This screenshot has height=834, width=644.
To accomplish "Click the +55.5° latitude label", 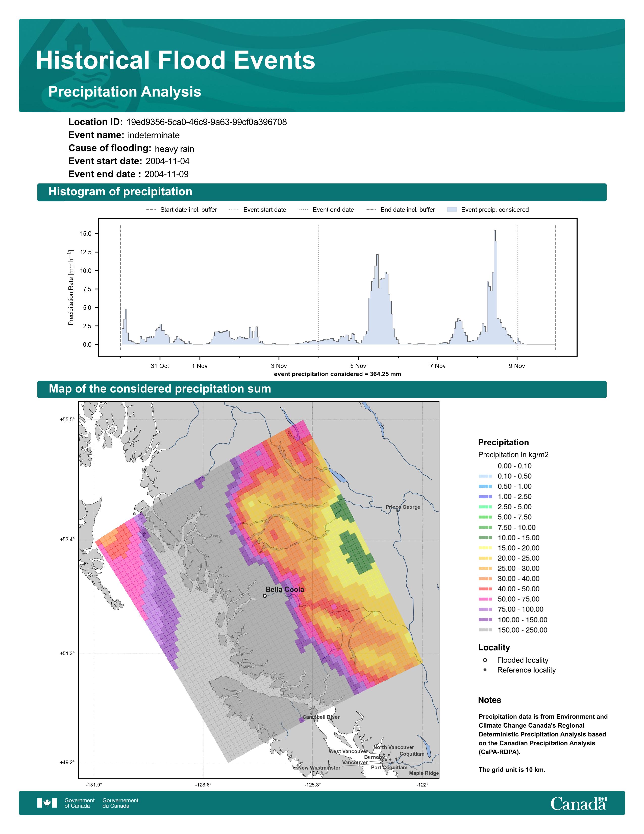I will (67, 420).
